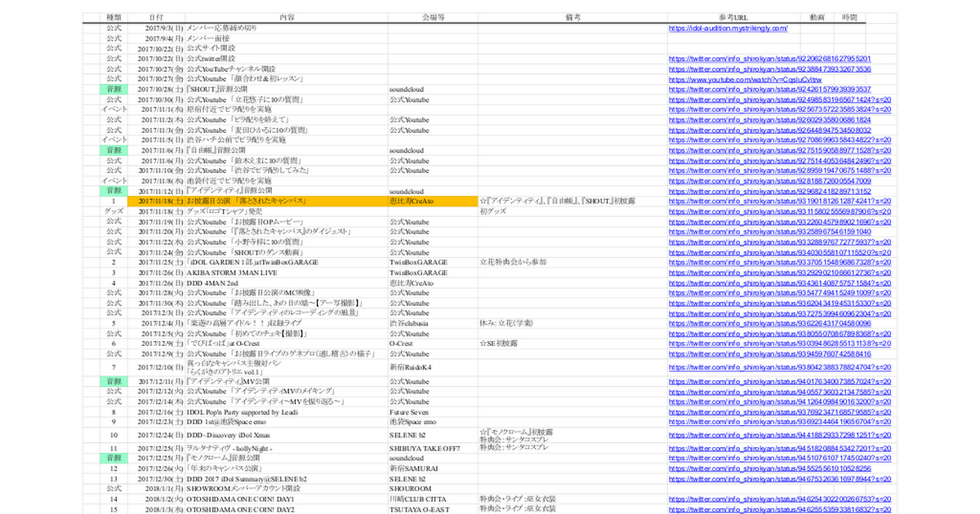Click the orange 恵比寿CreAto venue cell

433,201
